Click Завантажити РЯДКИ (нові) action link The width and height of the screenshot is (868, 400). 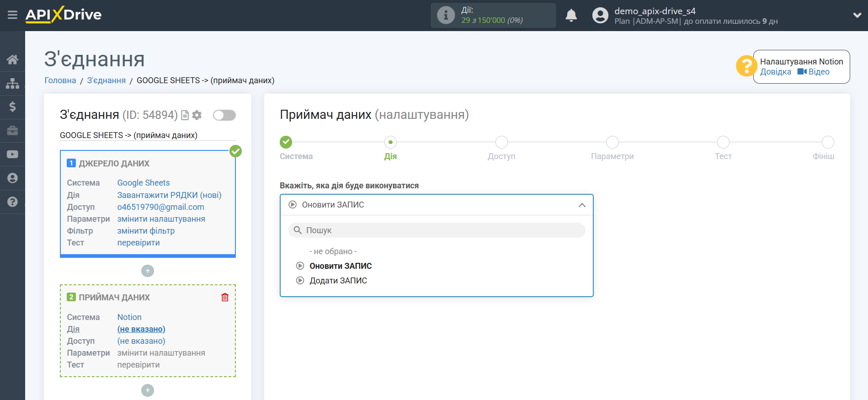click(169, 195)
